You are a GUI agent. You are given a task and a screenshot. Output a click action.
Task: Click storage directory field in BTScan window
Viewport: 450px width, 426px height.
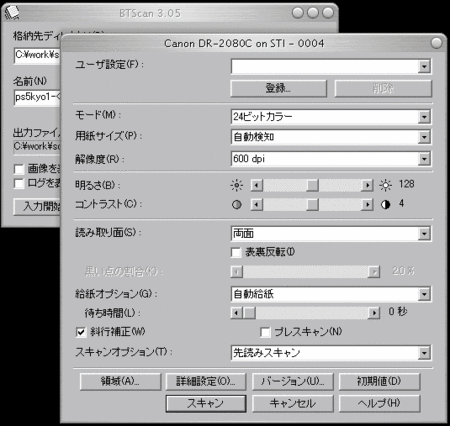[x=37, y=55]
